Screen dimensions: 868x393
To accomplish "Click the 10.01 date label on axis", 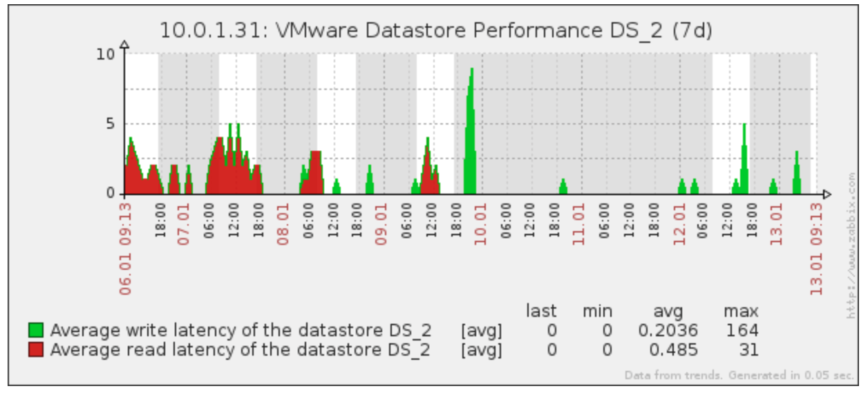I will pos(480,223).
